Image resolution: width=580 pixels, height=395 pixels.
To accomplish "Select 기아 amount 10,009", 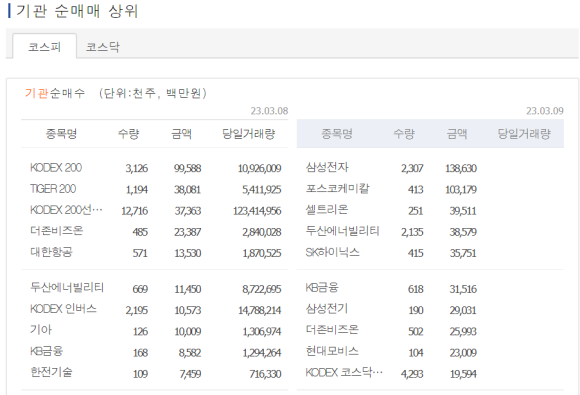I will click(188, 331).
